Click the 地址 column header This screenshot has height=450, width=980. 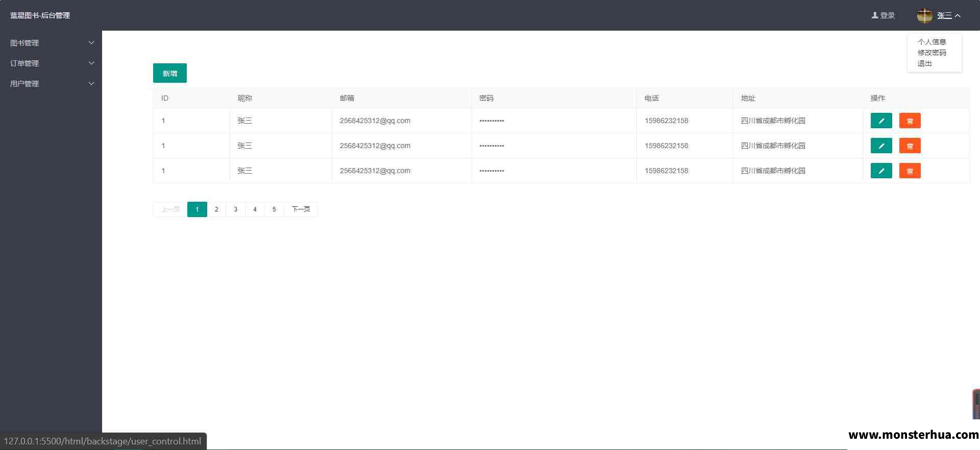pyautogui.click(x=748, y=98)
